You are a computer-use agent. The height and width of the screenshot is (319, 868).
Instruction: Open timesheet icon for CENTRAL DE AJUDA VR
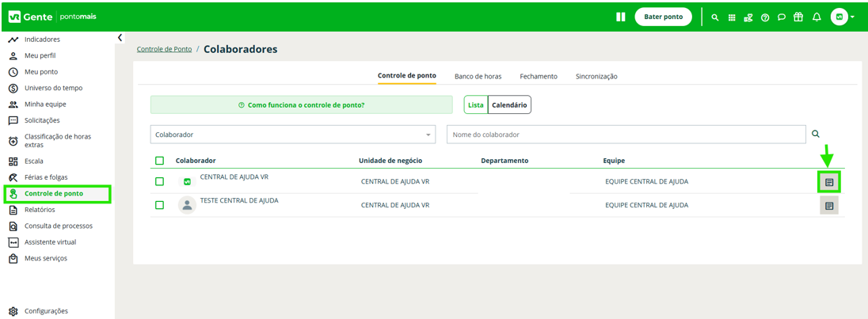point(828,182)
